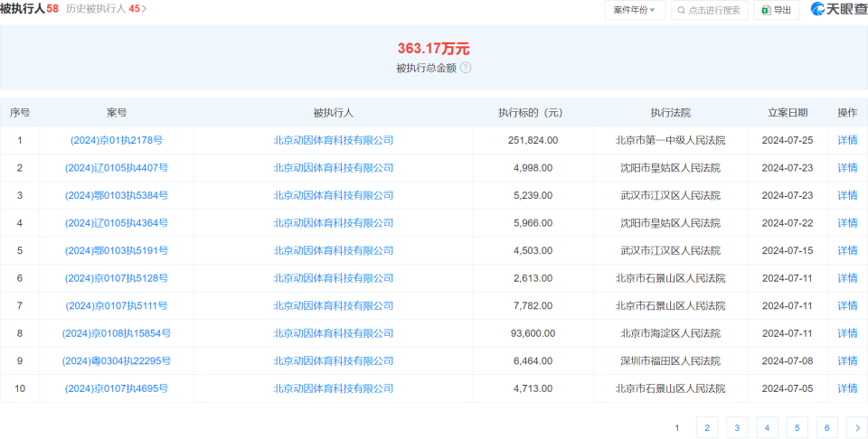868x439 pixels.
Task: Open 详情 for the 北京市海淀区人民法院 case
Action: point(847,333)
